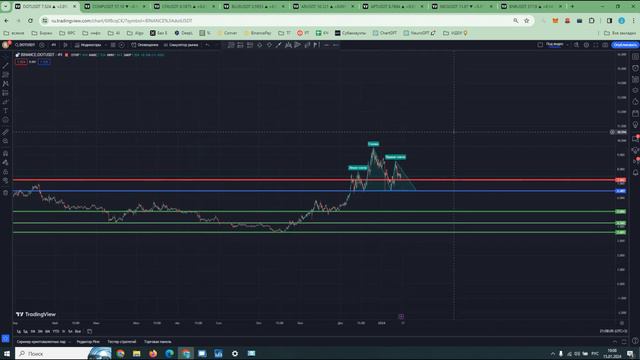Select the text annotation tool
This screenshot has height=360, width=640.
(5, 111)
